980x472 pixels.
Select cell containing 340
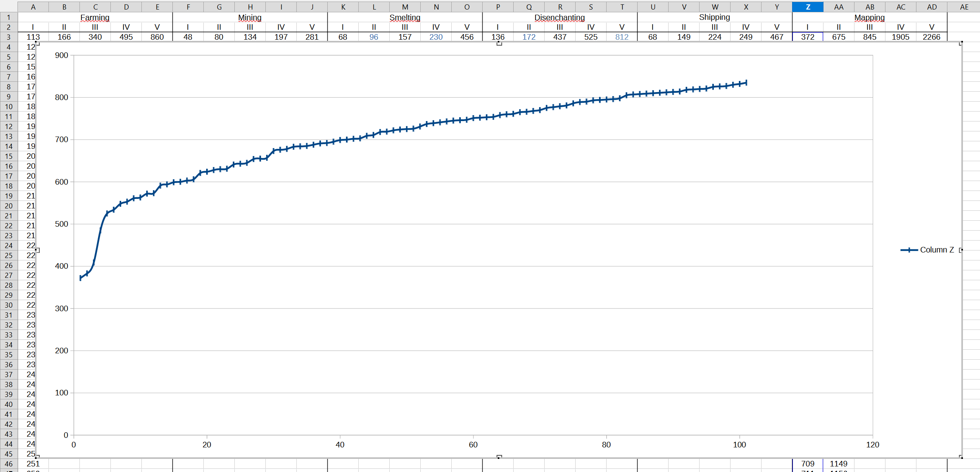tap(95, 37)
